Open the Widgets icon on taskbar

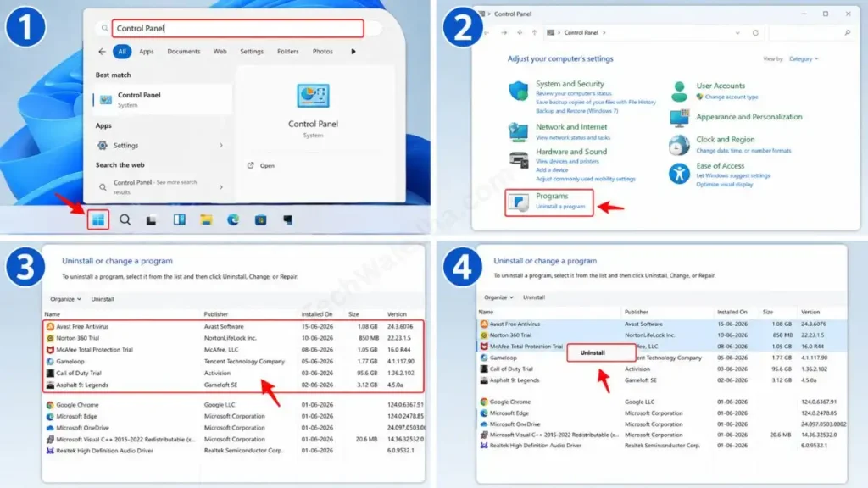coord(180,219)
